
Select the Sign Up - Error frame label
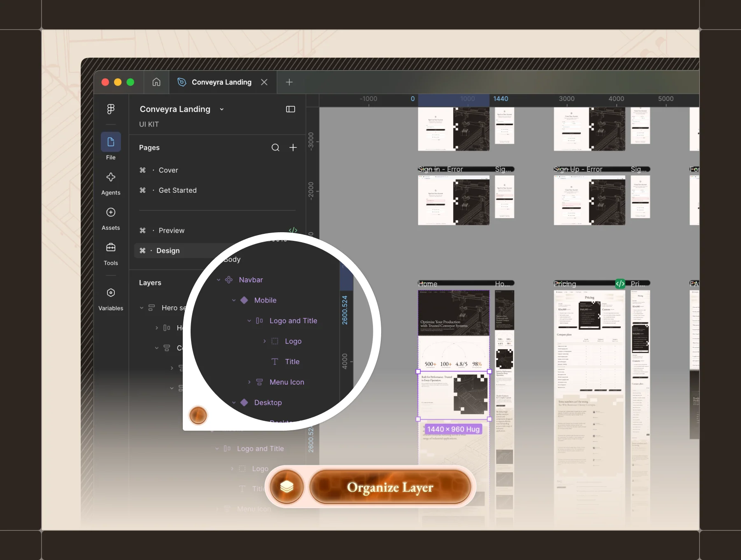coord(578,169)
